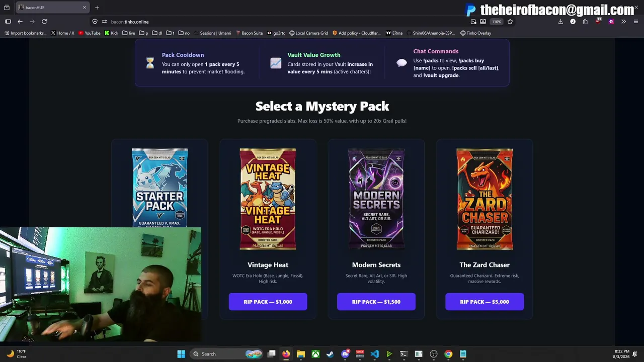The image size is (644, 362).
Task: Open the Firefox tab list button
Action: click(x=7, y=8)
